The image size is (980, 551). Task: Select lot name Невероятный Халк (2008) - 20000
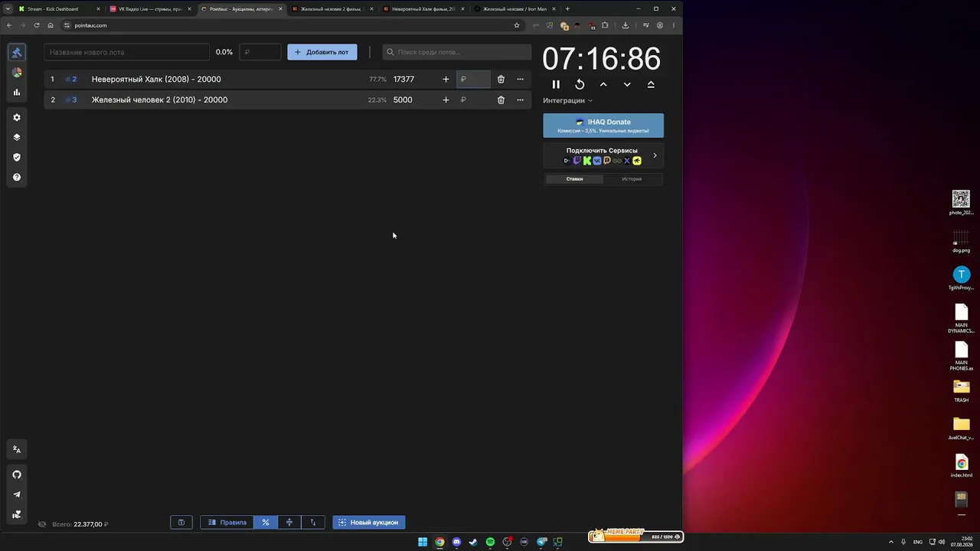(156, 79)
